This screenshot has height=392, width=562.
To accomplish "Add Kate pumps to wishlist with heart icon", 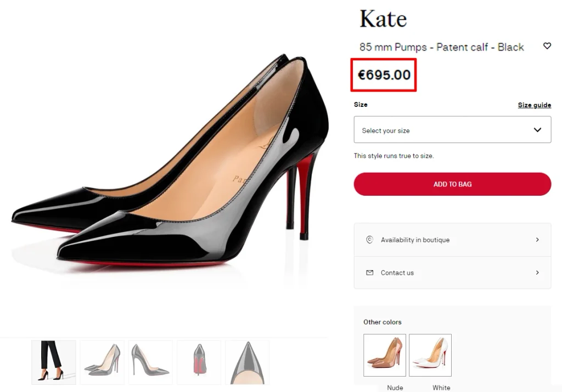I will (547, 46).
